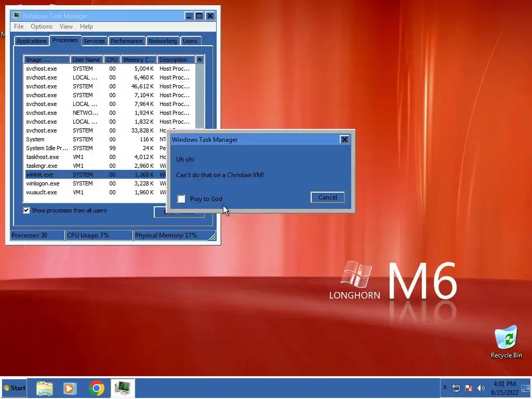Screen dimensions: 532x399
Task: Select the System process row
Action: click(x=96, y=139)
